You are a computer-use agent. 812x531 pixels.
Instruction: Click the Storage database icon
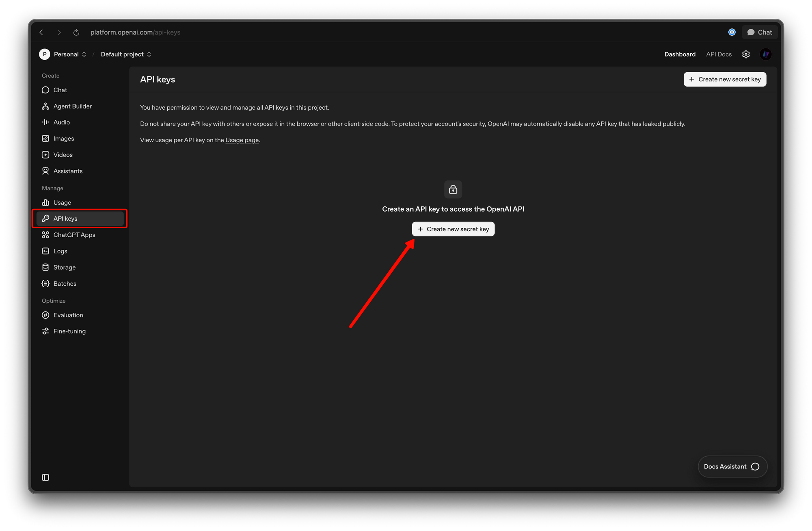[45, 267]
